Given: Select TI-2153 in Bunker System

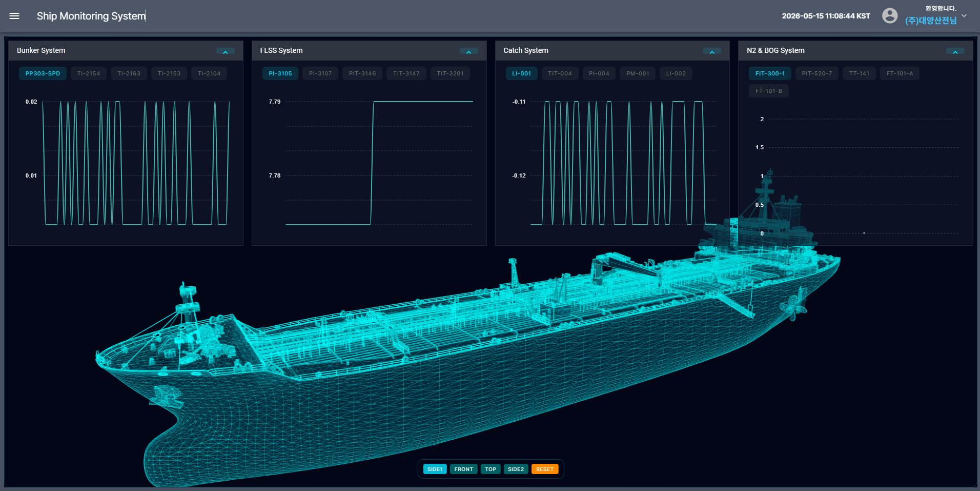Looking at the screenshot, I should coord(169,73).
